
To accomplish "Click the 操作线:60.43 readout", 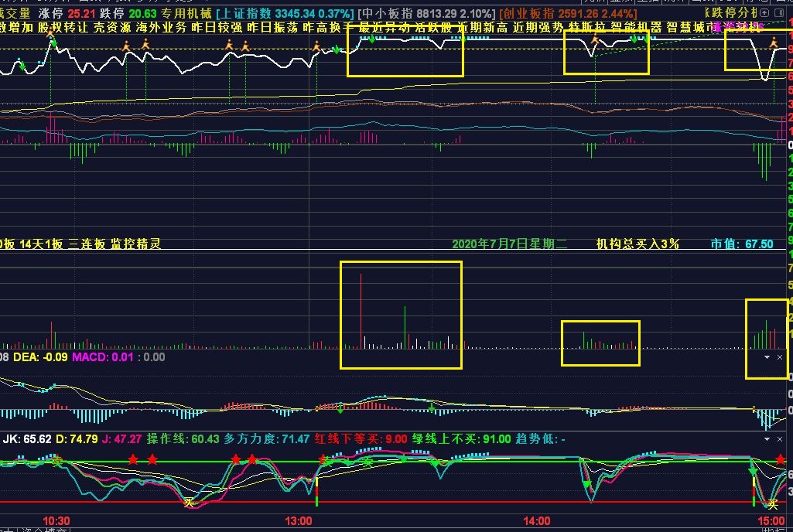I will [x=183, y=439].
